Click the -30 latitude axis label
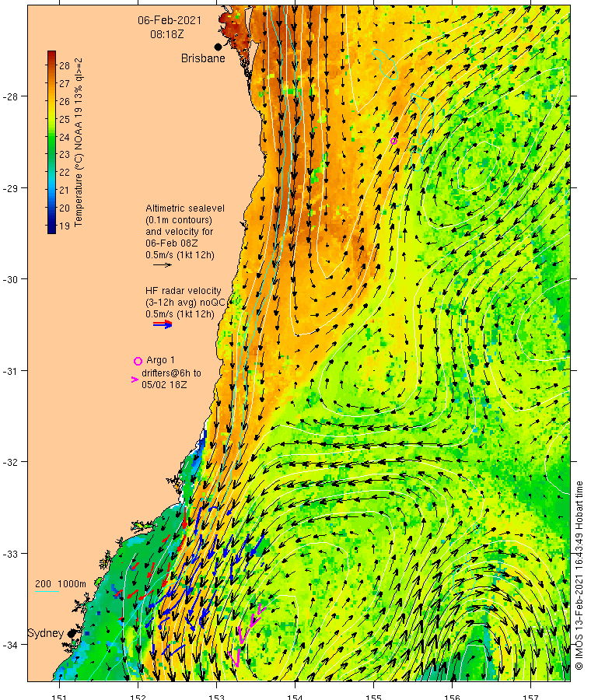The height and width of the screenshot is (700, 591). (x=10, y=279)
